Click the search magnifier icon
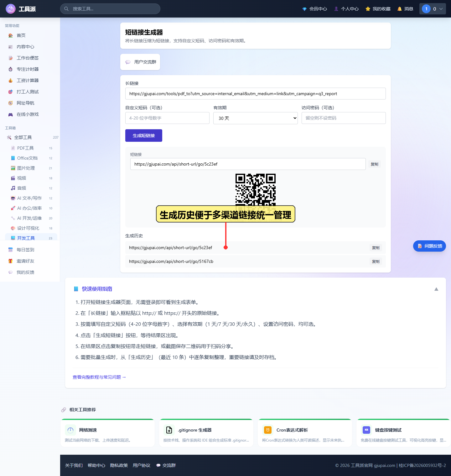This screenshot has height=476, width=451. coord(66,9)
